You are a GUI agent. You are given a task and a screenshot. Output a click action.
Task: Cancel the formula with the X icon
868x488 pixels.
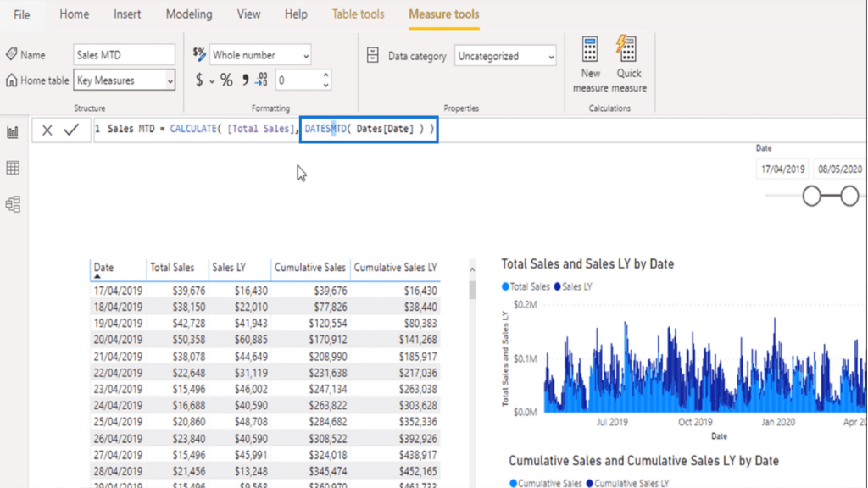(47, 130)
